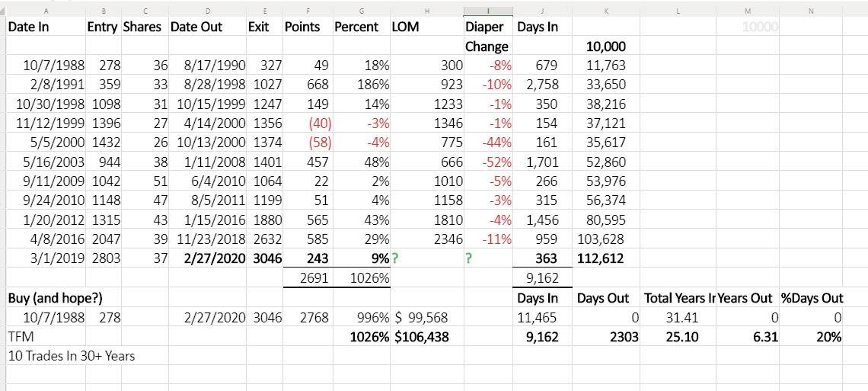Click the -52% diaper change cell
Viewport: 868px width, 391px height.
(x=496, y=162)
